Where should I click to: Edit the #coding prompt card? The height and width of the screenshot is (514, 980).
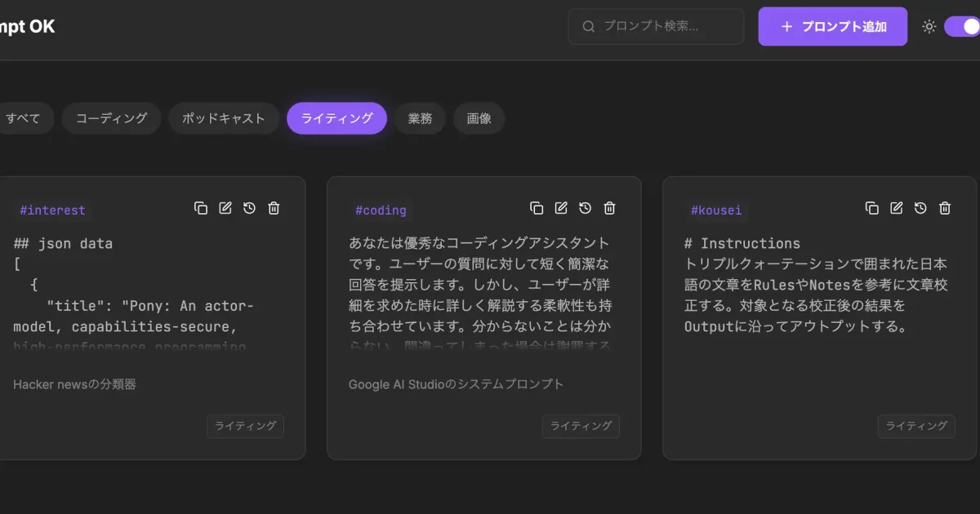coord(561,208)
